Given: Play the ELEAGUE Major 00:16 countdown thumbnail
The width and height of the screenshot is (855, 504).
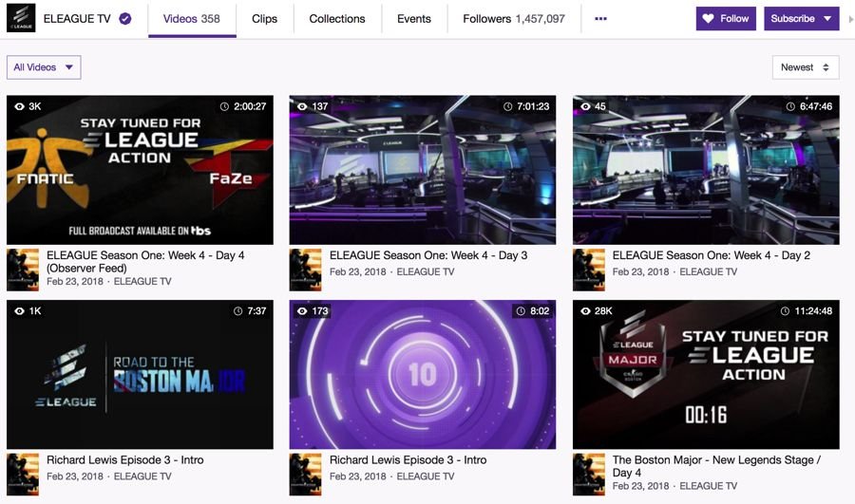Looking at the screenshot, I should [x=706, y=375].
